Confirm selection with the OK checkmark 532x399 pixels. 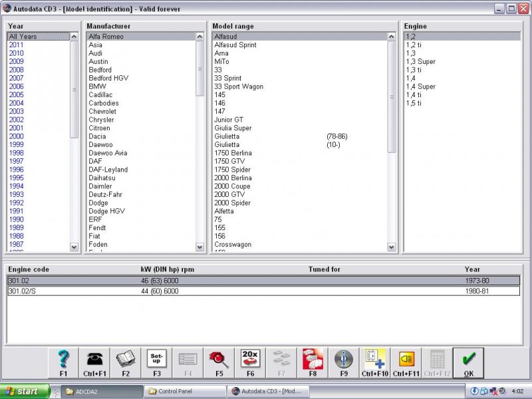(469, 363)
